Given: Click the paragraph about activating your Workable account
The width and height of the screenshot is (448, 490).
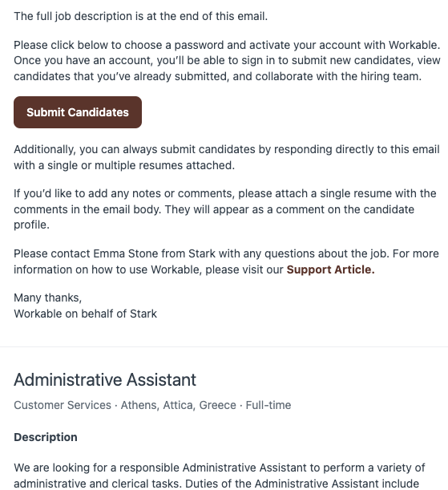Looking at the screenshot, I should [x=227, y=61].
